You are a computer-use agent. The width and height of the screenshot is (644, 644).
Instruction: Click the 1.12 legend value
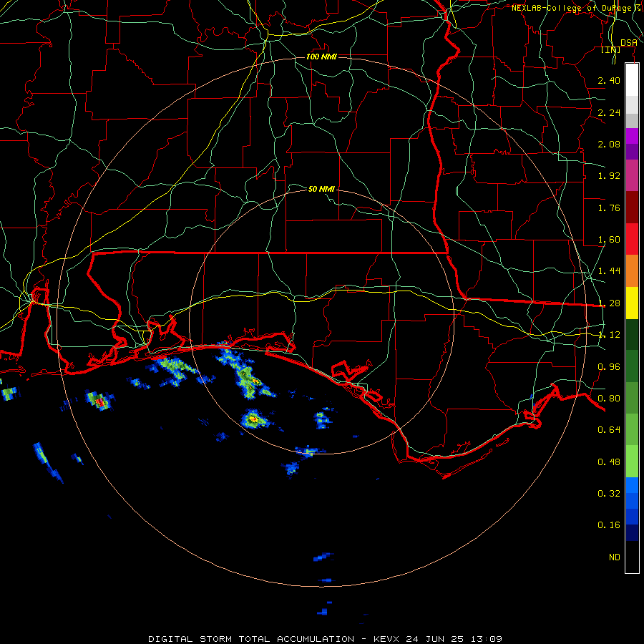[x=609, y=335]
